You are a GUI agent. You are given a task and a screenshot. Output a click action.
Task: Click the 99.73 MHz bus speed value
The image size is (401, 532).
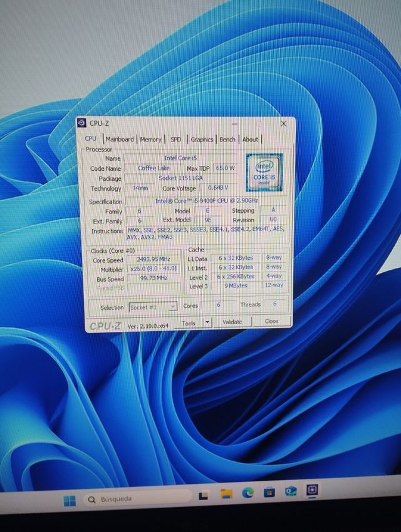pyautogui.click(x=154, y=277)
